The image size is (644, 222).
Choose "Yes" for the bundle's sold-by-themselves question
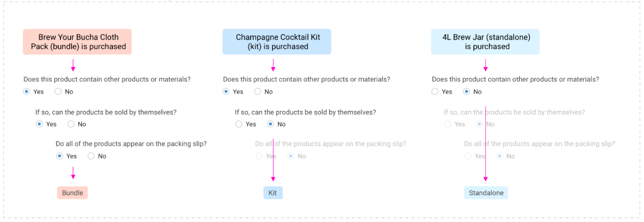[40, 124]
